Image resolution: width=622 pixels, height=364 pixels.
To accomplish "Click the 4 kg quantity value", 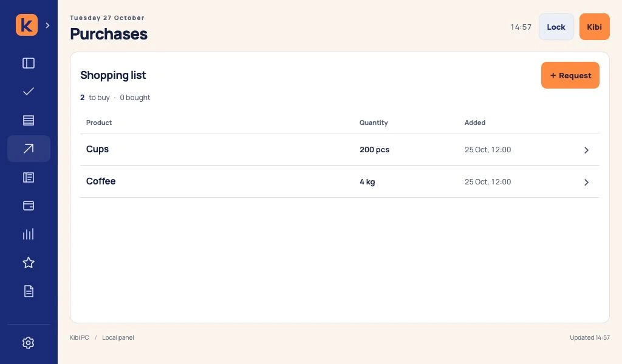I will 367,182.
